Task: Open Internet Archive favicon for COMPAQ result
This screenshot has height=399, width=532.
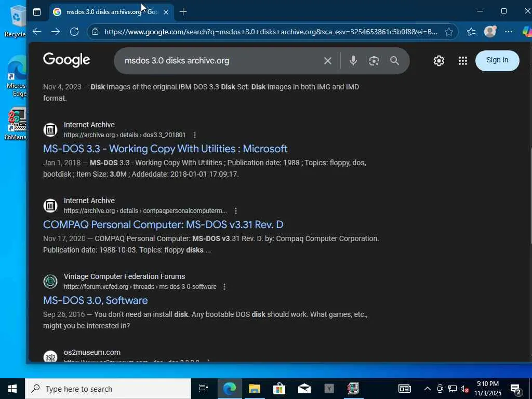Action: tap(50, 206)
